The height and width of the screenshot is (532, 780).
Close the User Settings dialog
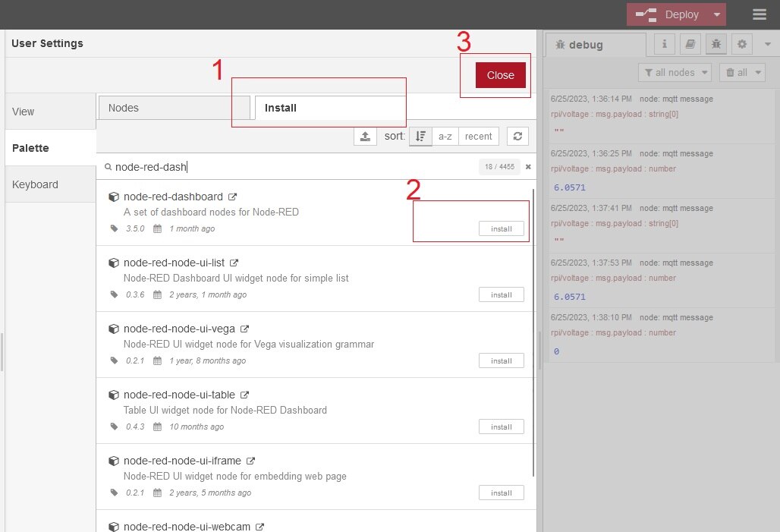(501, 75)
